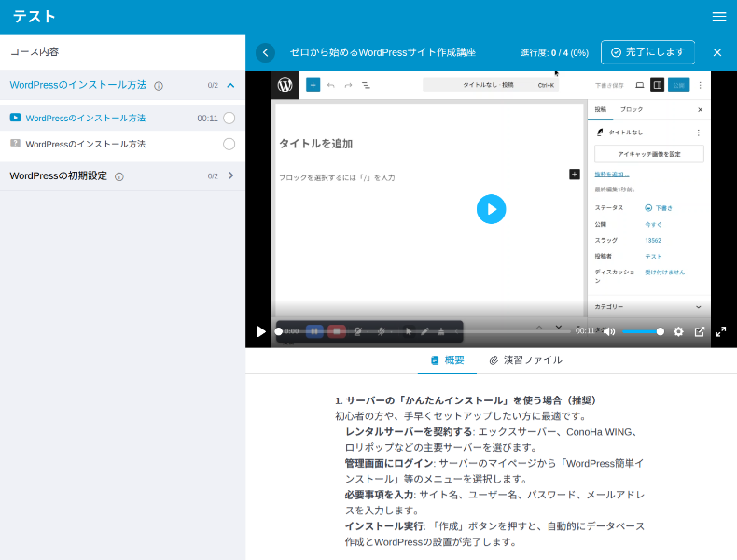Viewport: 737px width, 560px height.
Task: Mark the quiz lesson circle complete
Action: click(x=229, y=144)
